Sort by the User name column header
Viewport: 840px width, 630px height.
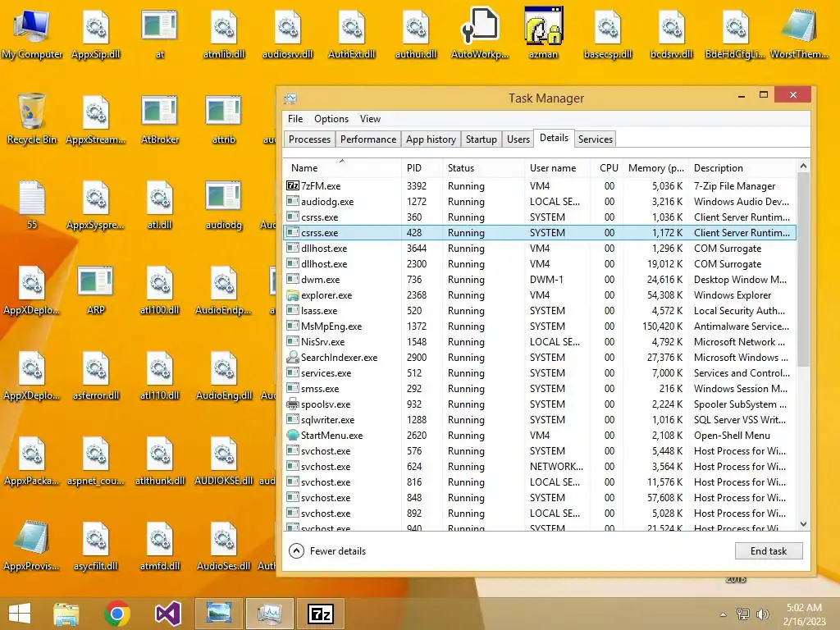[x=557, y=167]
